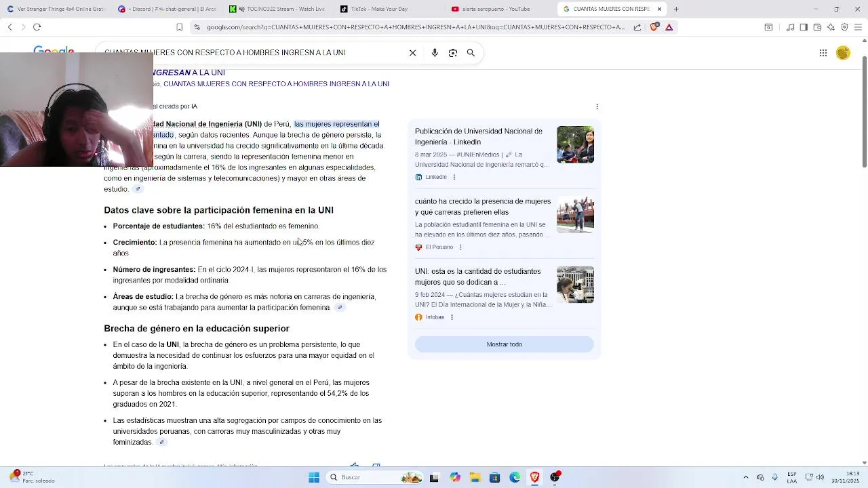Screen dimensions: 868x488
Task: Switch to Discord chat-general tab
Action: 167,9
